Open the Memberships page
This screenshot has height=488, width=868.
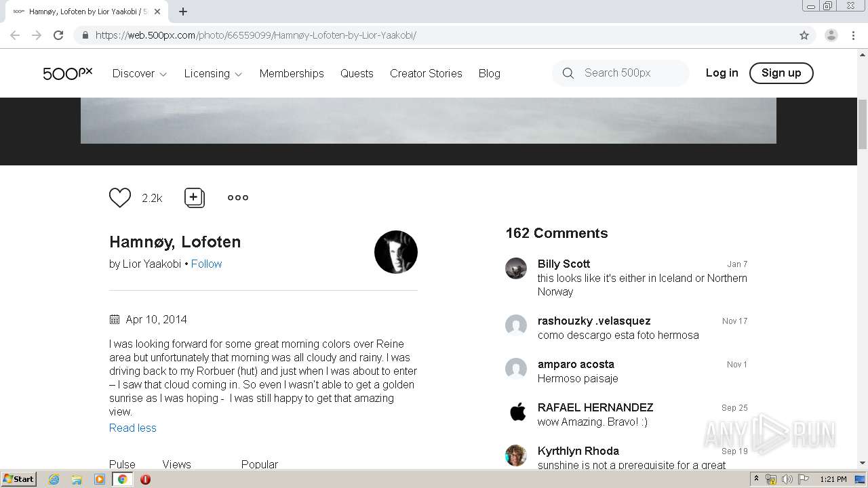[292, 73]
